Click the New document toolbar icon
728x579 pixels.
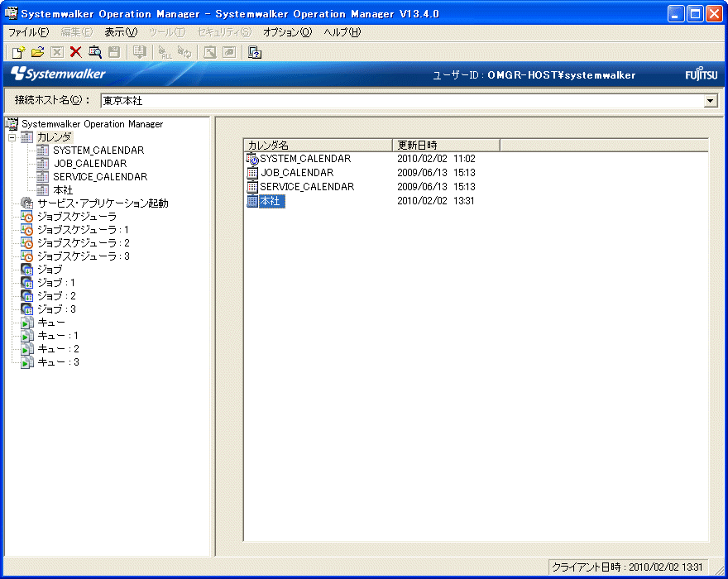tap(18, 52)
